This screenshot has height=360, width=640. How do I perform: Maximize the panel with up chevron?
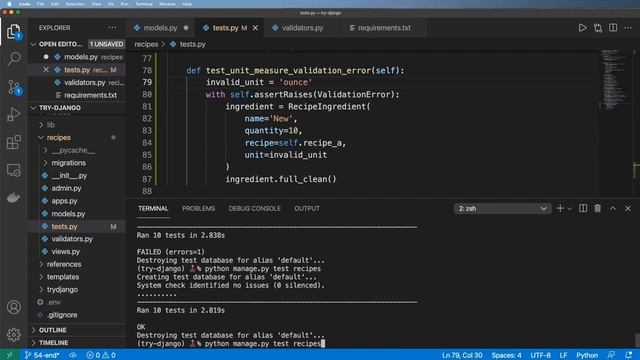coord(613,209)
